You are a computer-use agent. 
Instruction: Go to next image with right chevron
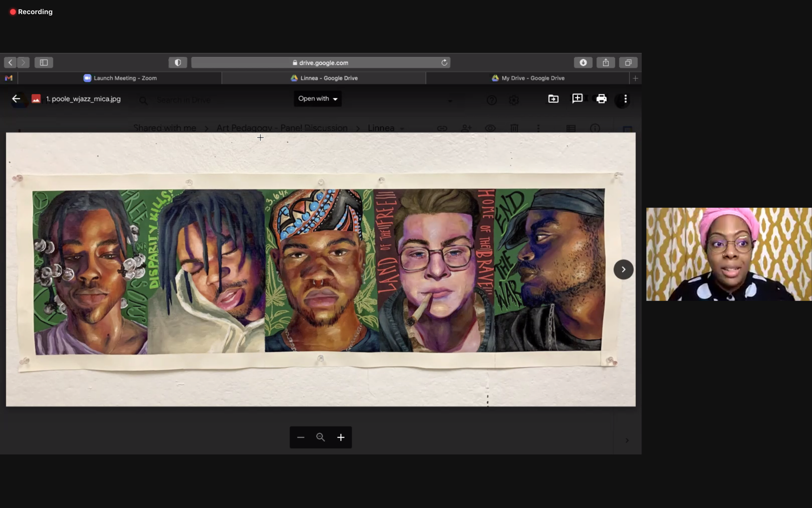tap(623, 269)
